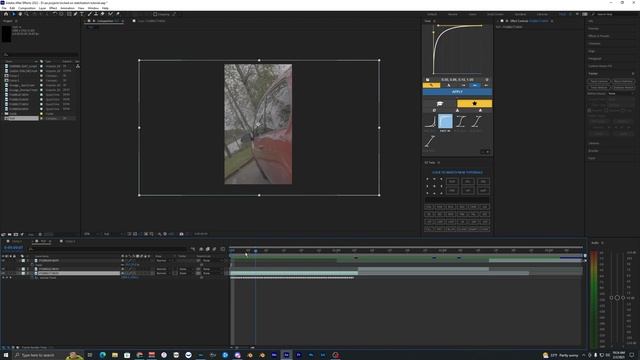Click the right audio level slider knob
The height and width of the screenshot is (360, 640).
pos(623,298)
